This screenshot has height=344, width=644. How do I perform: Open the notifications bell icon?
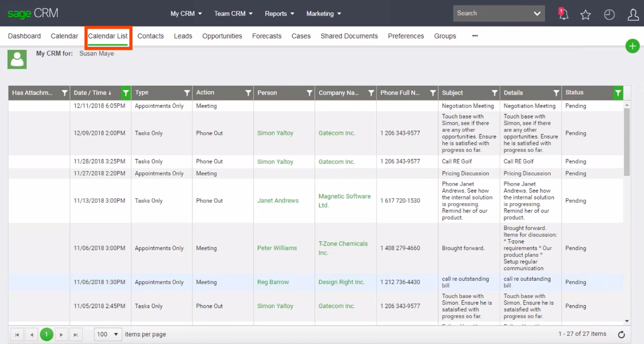563,14
